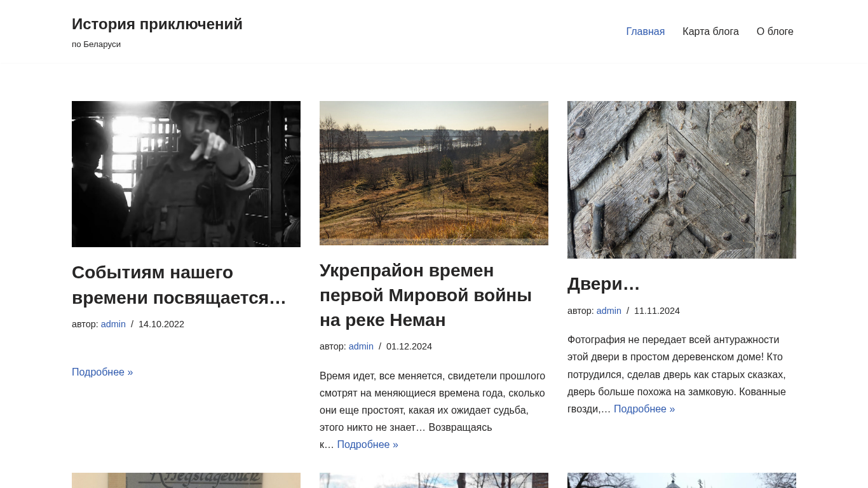Open the site title История приключений

157,24
